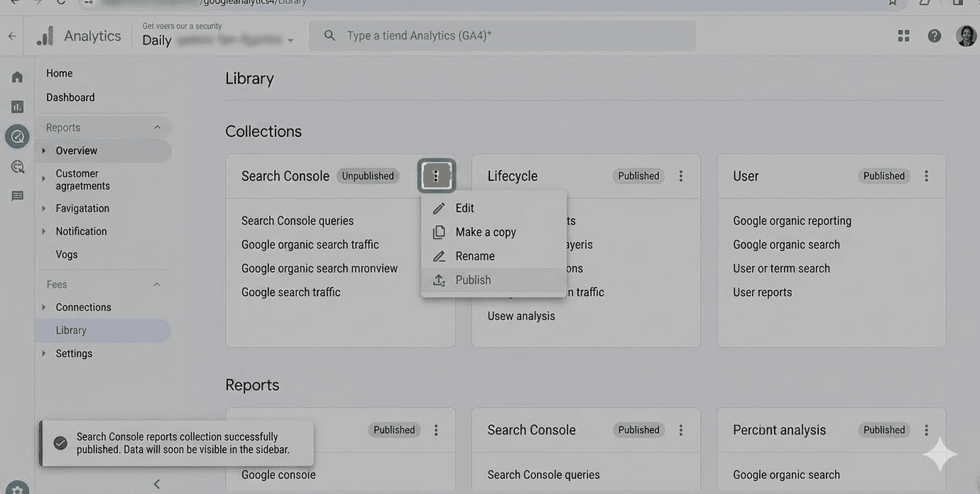Image resolution: width=980 pixels, height=494 pixels.
Task: Open more options for Lifecycle collection
Action: click(x=681, y=176)
